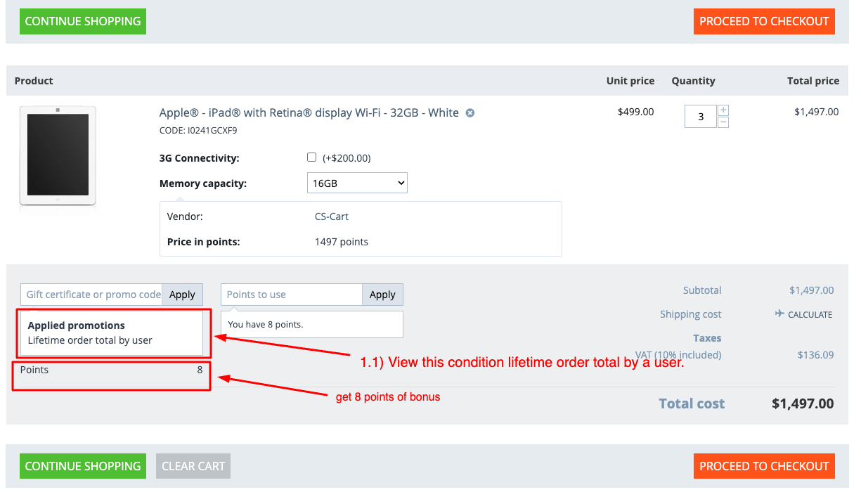Increase quantity with the plus stepper
Screen dimensions: 861x504
tap(723, 110)
